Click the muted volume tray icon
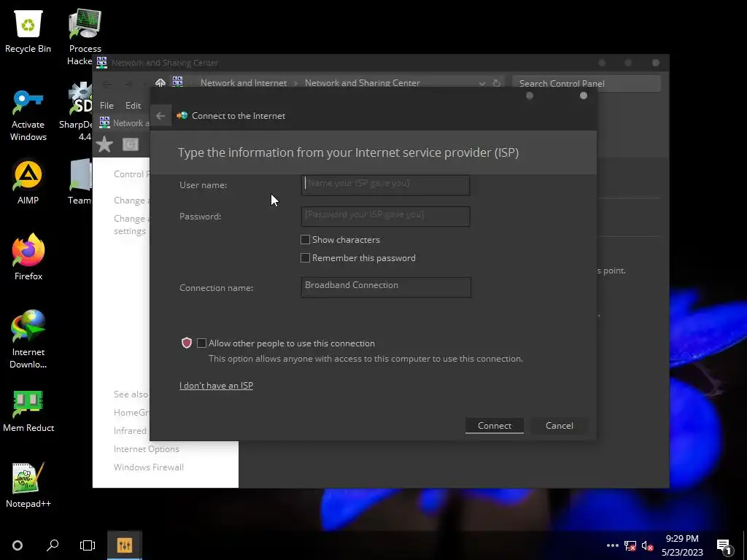The image size is (747, 560). coord(647,545)
